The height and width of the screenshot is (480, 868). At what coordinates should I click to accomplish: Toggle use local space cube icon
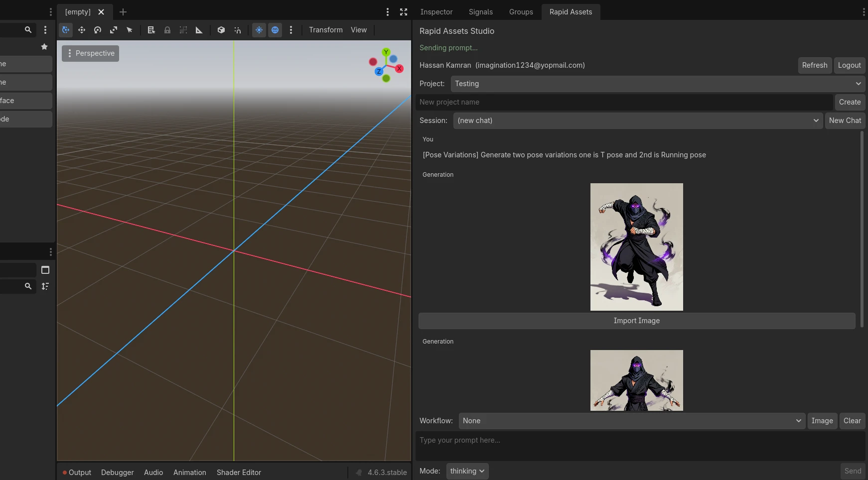pyautogui.click(x=221, y=30)
